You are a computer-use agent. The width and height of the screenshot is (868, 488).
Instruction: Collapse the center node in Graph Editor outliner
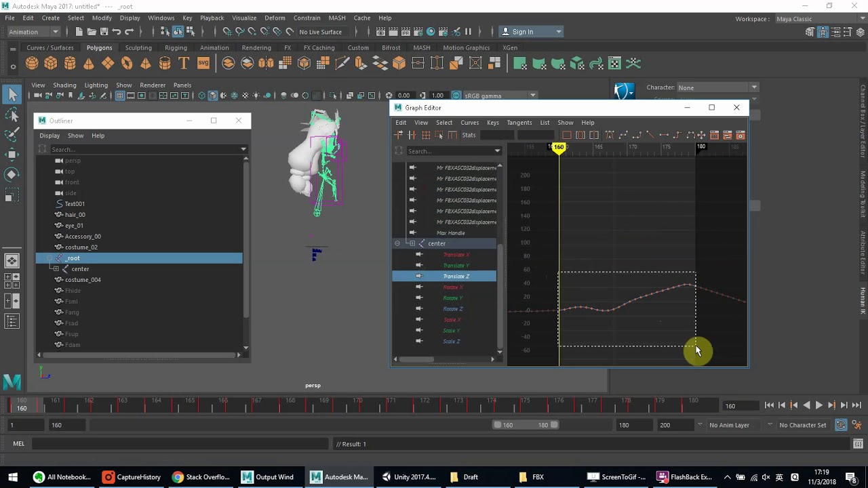pos(397,243)
